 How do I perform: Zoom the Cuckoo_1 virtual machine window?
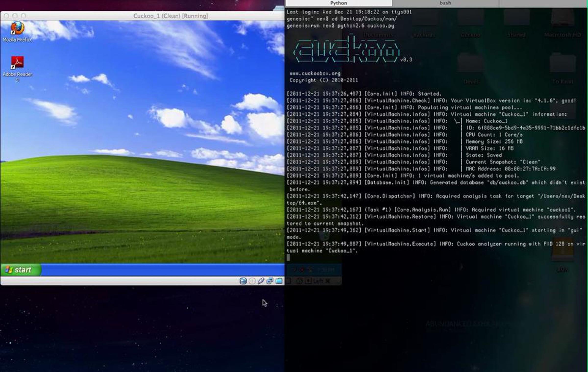click(23, 16)
